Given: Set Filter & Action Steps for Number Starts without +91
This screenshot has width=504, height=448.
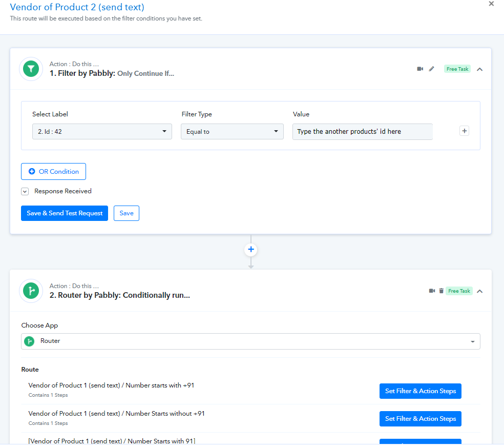Looking at the screenshot, I should coord(420,419).
